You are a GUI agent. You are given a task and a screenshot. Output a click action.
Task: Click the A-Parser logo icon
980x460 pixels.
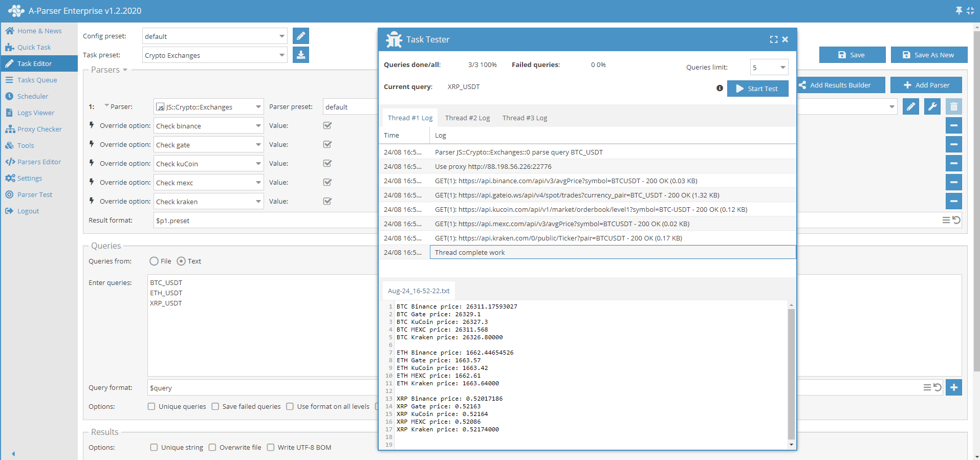pos(16,11)
